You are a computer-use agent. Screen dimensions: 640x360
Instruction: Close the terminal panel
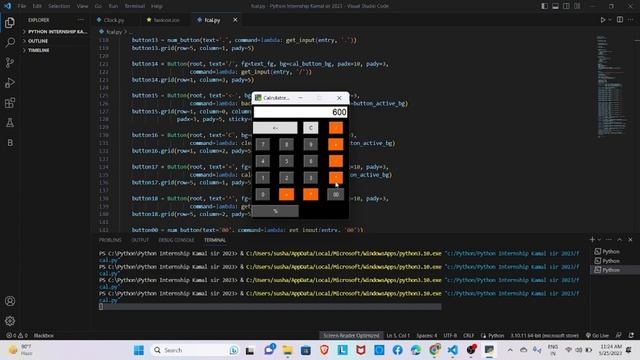(x=630, y=240)
